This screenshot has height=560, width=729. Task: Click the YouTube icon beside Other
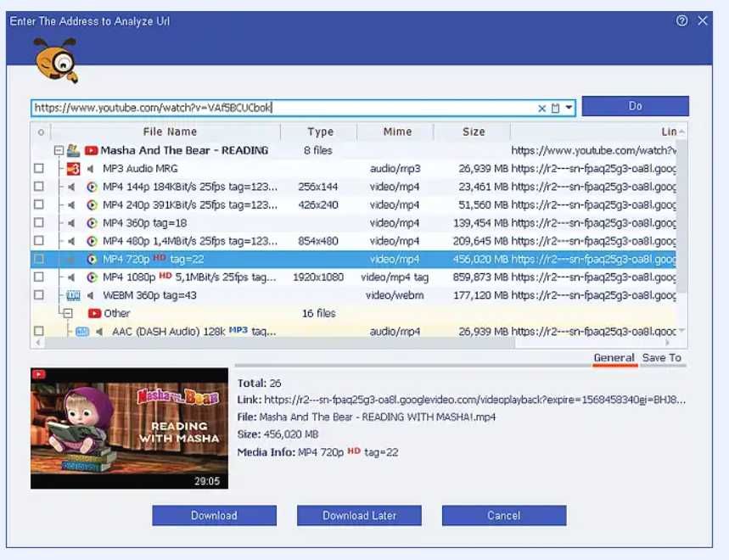point(94,313)
